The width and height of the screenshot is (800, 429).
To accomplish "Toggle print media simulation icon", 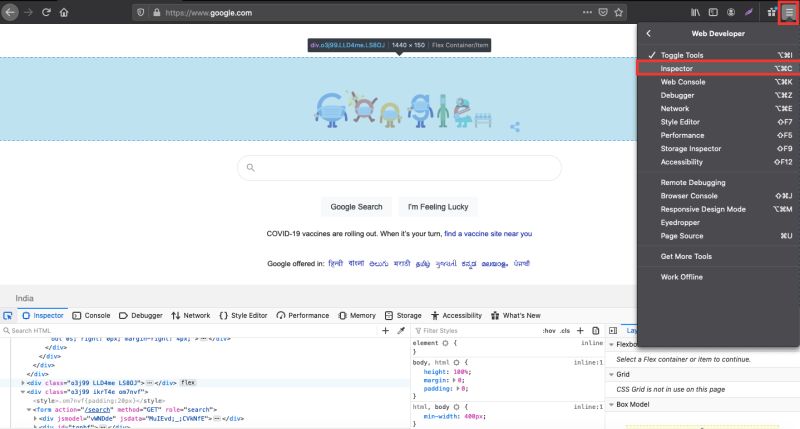I will (595, 331).
